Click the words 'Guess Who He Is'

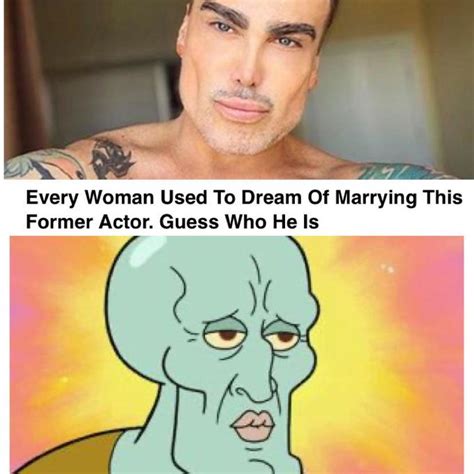click(239, 222)
